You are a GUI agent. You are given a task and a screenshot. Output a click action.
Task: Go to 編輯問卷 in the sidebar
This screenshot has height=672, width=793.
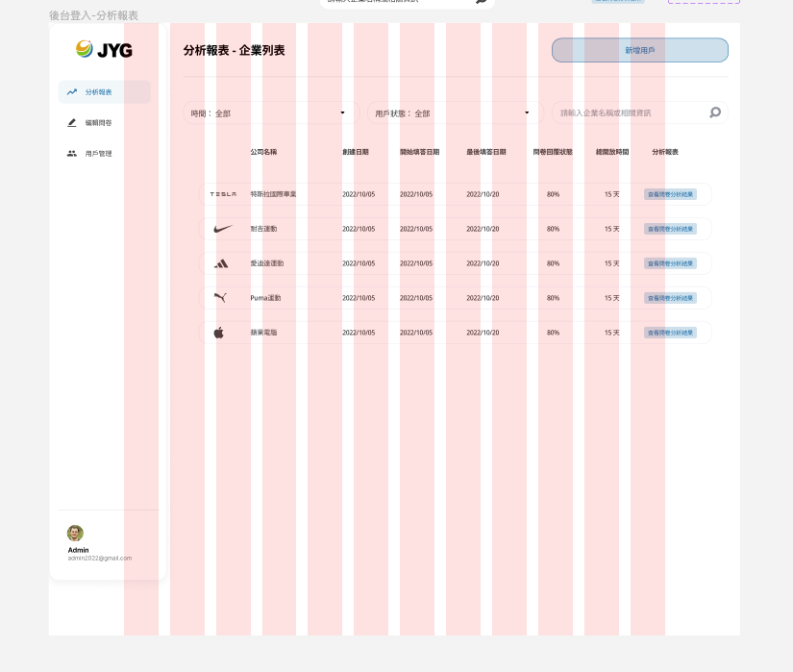[98, 123]
